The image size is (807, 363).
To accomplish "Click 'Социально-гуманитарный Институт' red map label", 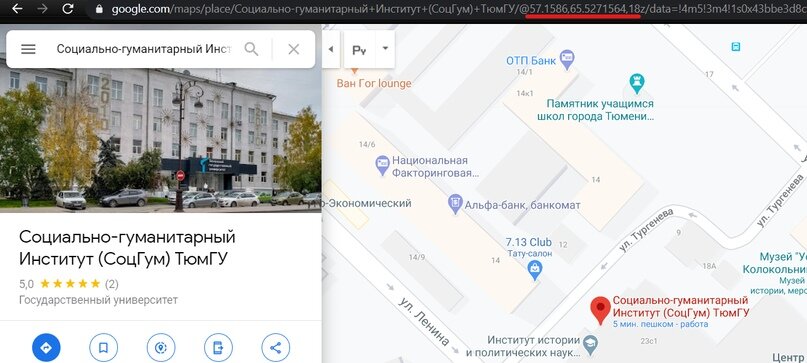I will click(x=680, y=306).
